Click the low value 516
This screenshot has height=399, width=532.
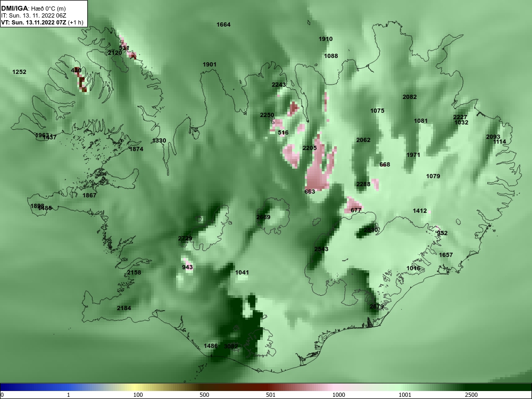[x=284, y=132]
